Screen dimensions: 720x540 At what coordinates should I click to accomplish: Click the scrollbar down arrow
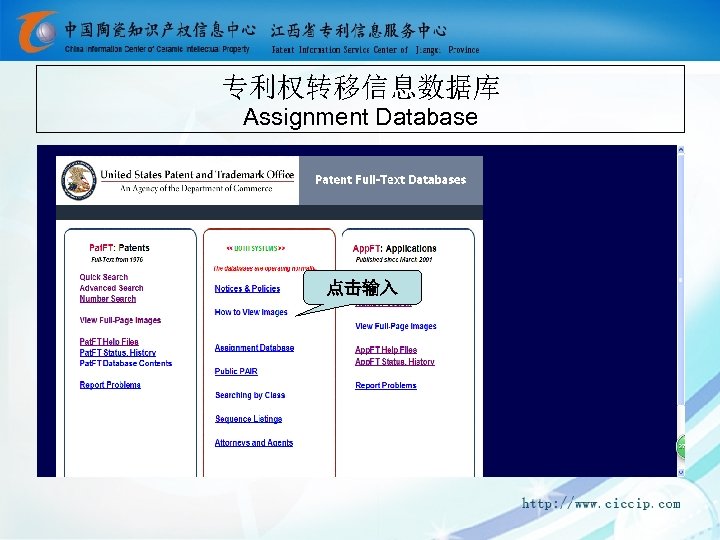pyautogui.click(x=681, y=472)
